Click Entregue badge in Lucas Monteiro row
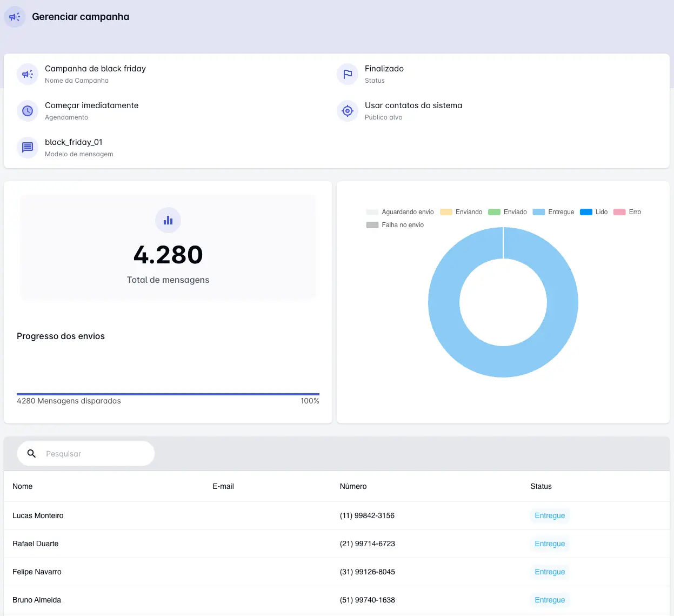 coord(550,515)
